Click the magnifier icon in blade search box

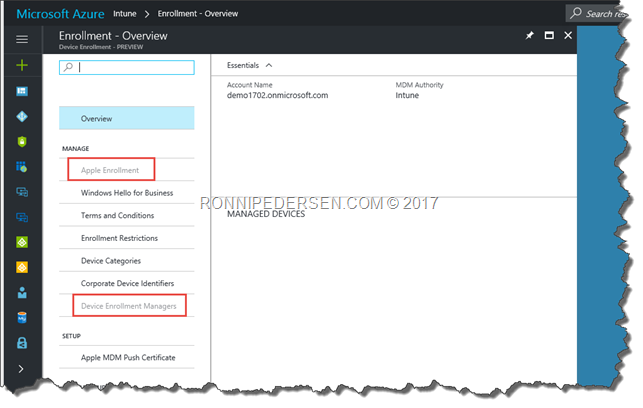coord(68,67)
